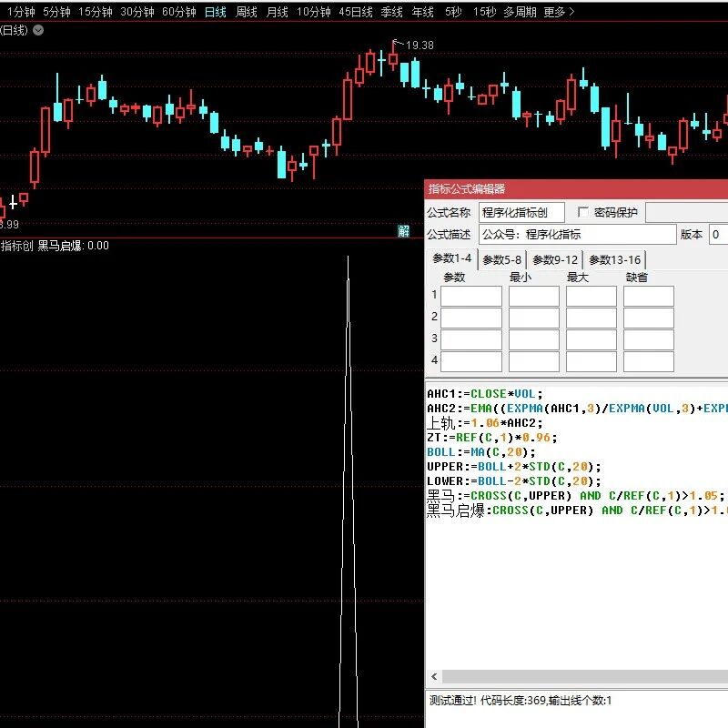
Task: Click the 指标公式编辑器 title bar
Action: pyautogui.click(x=576, y=189)
